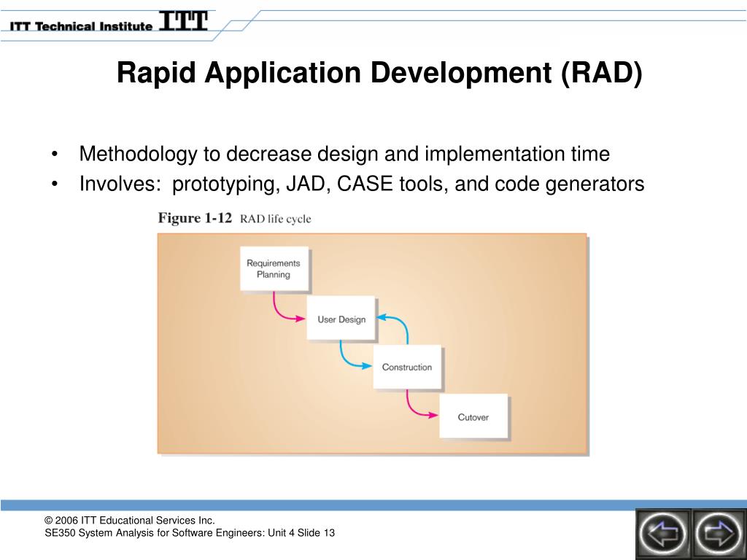Go to the previous slide using the back arrow
Image resolution: width=747 pixels, height=560 pixels.
[662, 534]
